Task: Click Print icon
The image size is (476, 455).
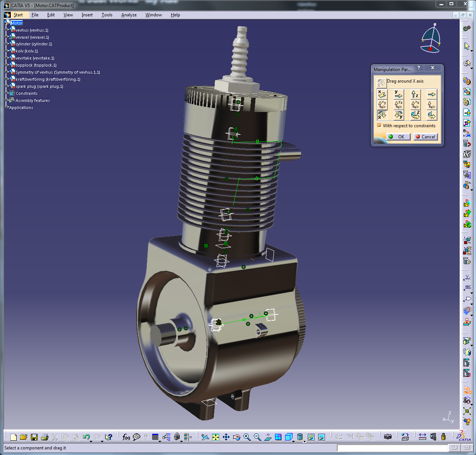Action: tap(45, 437)
